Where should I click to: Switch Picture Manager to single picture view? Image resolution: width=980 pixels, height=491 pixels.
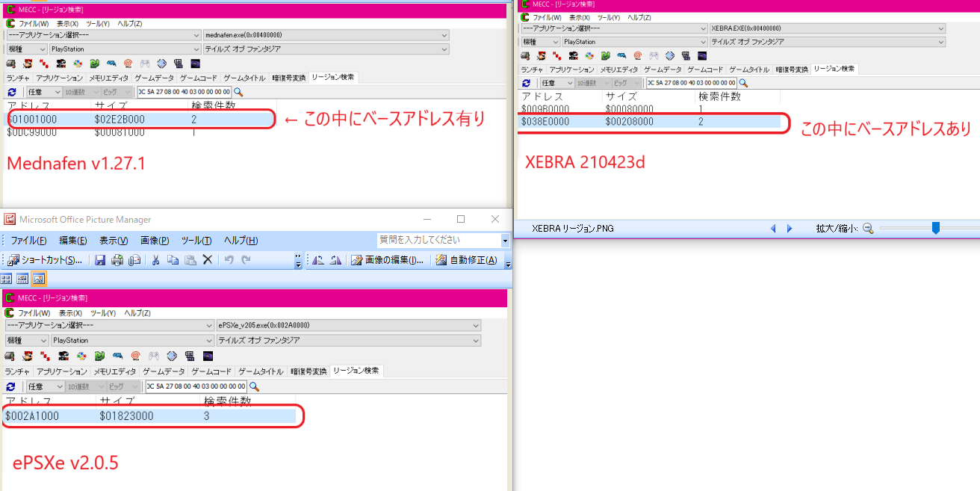coord(39,279)
